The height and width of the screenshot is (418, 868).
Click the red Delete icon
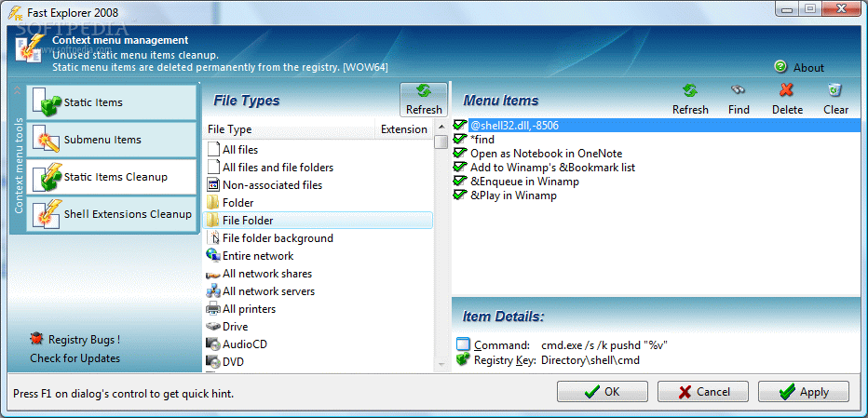point(787,89)
